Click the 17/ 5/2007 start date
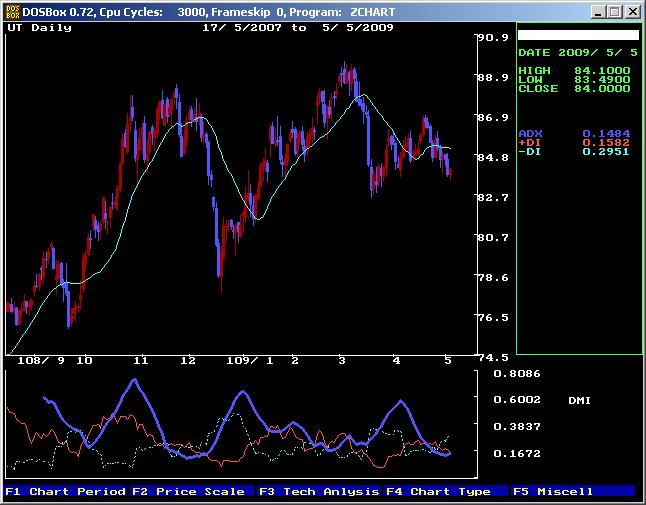This screenshot has width=646, height=505. (242, 28)
